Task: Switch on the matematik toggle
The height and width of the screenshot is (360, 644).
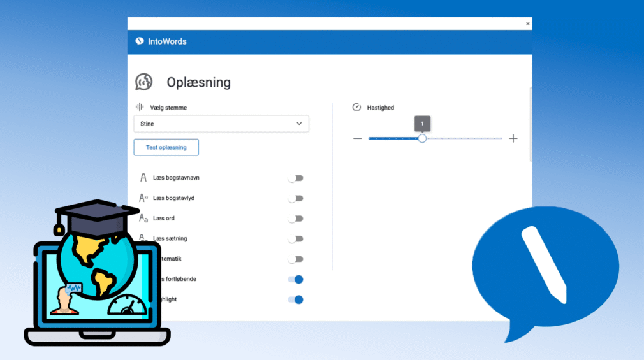Action: [295, 259]
